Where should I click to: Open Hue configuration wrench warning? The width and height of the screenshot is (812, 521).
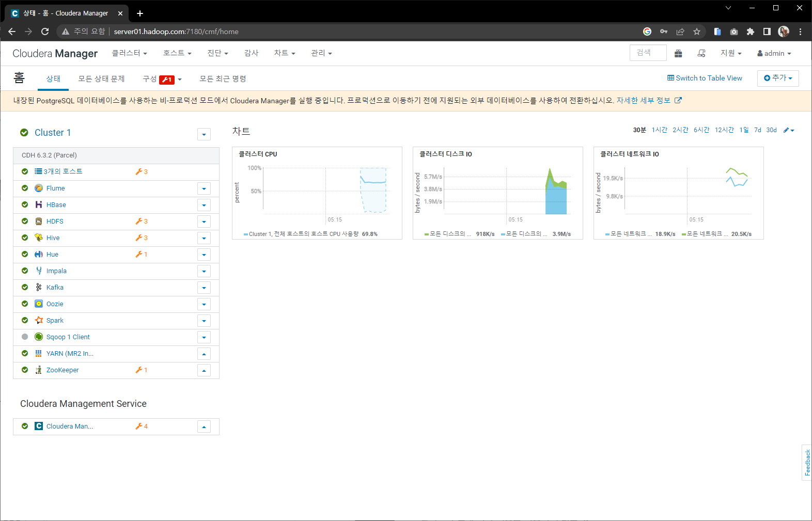pyautogui.click(x=142, y=254)
